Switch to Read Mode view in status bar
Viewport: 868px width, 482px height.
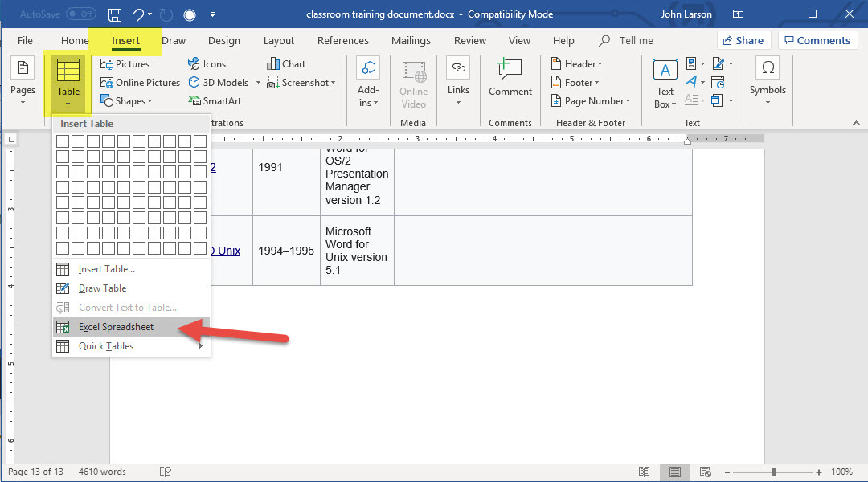click(644, 472)
